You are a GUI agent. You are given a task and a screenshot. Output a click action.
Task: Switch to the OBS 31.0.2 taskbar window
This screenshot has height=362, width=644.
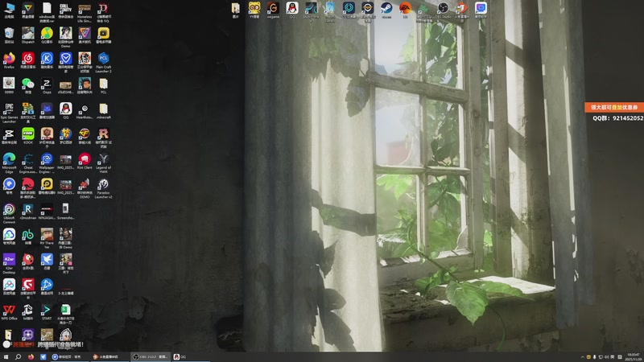click(x=151, y=356)
